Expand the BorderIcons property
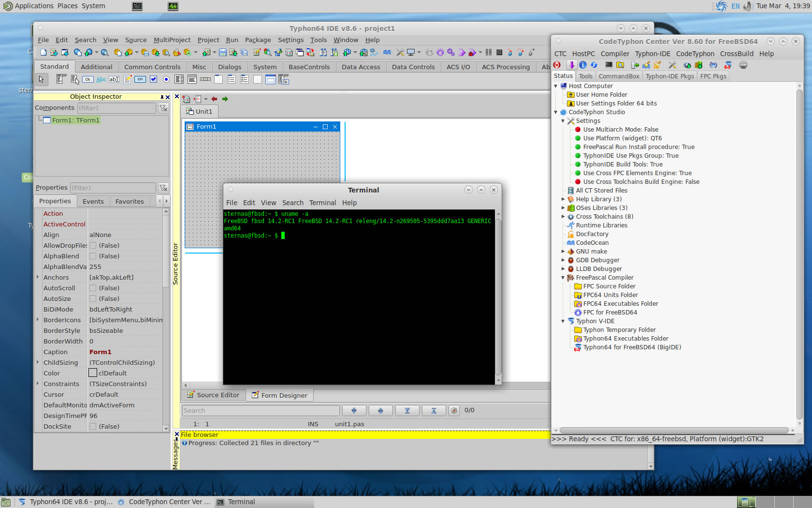 point(38,320)
